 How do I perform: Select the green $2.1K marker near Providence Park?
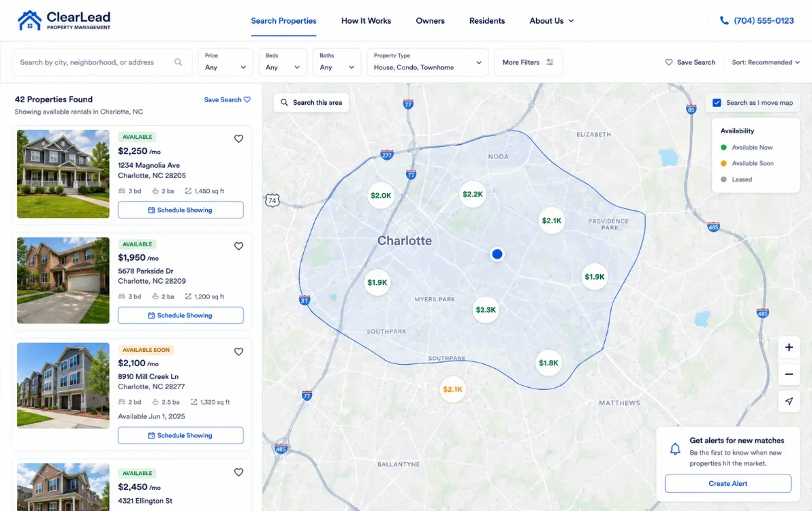[x=551, y=221]
